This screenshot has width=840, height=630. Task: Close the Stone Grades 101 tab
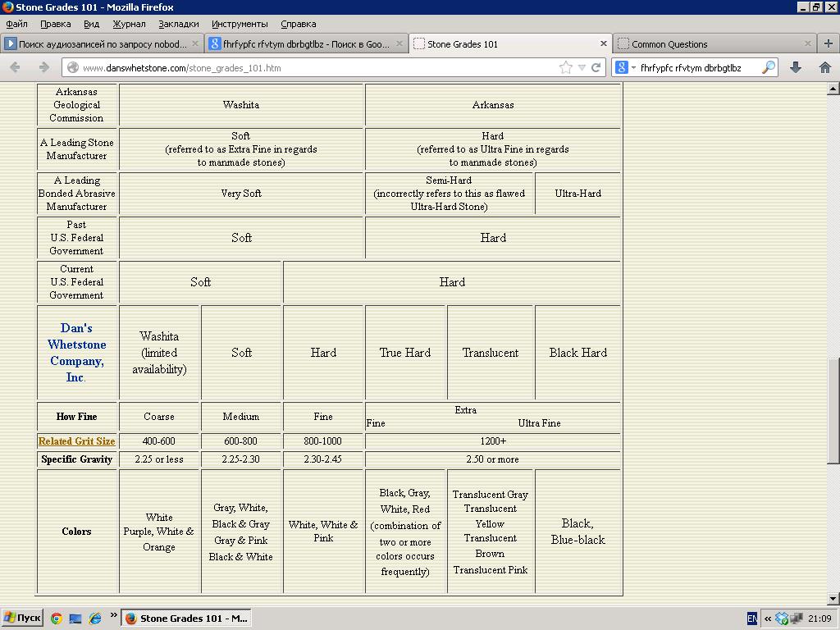click(604, 43)
